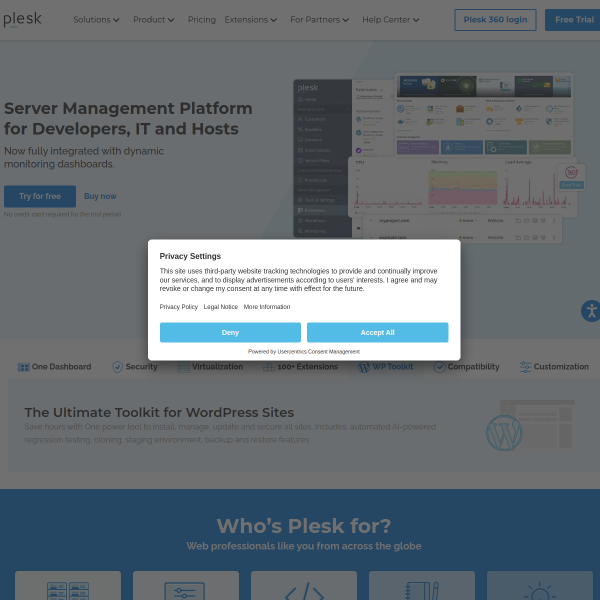The width and height of the screenshot is (600, 600).
Task: Follow the Buy now link
Action: pyautogui.click(x=100, y=196)
